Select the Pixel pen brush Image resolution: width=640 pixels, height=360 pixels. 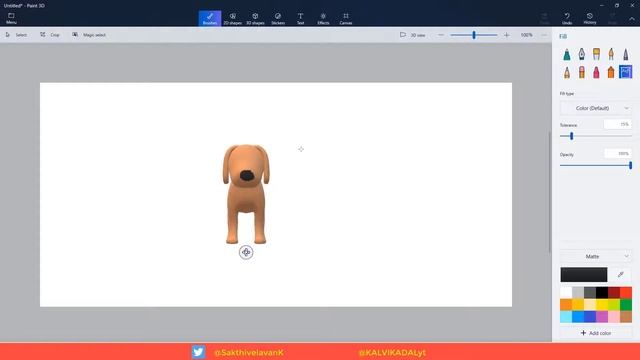[626, 54]
